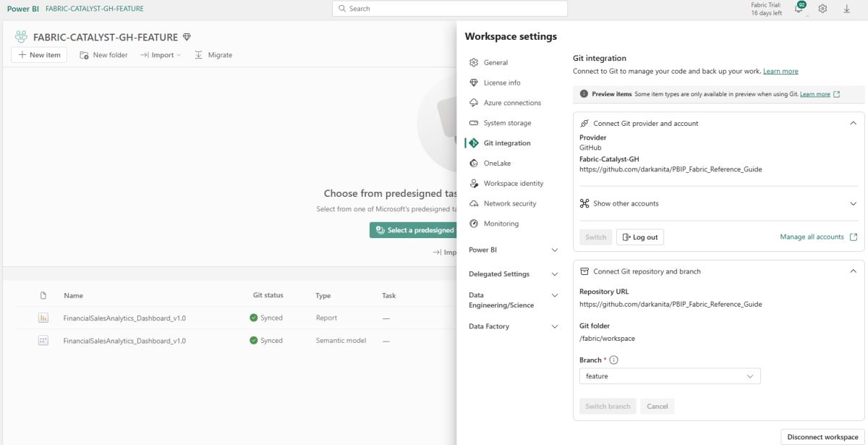Viewport: 868px width, 445px height.
Task: Click the external link icon beside Manage all accounts
Action: pyautogui.click(x=854, y=237)
